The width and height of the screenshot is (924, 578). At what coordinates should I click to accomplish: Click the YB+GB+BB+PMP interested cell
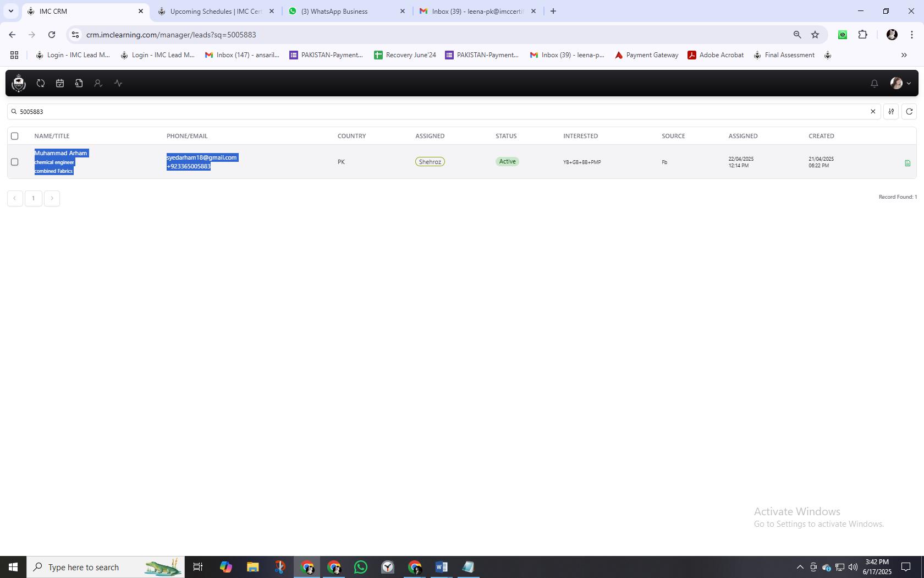[x=582, y=162]
